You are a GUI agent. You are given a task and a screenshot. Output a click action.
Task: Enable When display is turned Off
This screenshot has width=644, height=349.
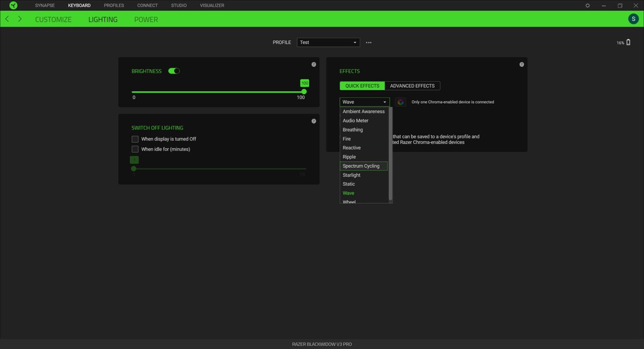(135, 139)
